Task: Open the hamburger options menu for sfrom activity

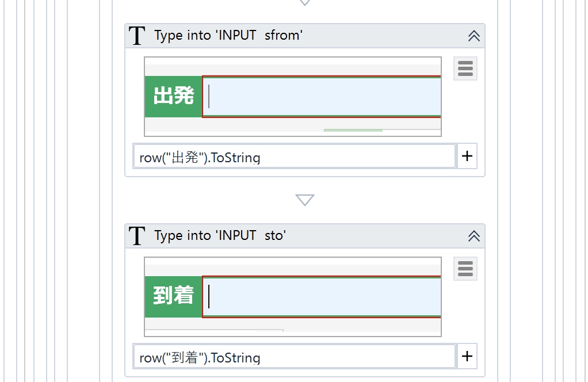Action: (465, 68)
